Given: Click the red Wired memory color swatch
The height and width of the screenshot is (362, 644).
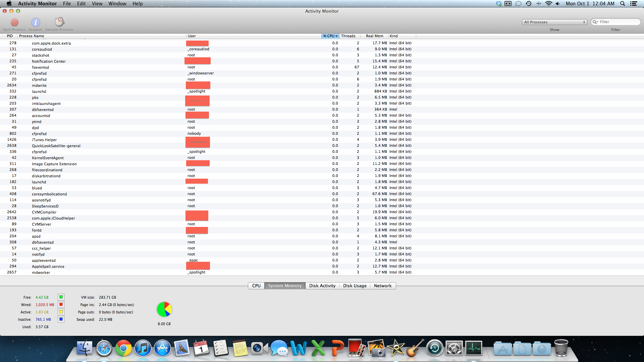Looking at the screenshot, I should tap(61, 304).
